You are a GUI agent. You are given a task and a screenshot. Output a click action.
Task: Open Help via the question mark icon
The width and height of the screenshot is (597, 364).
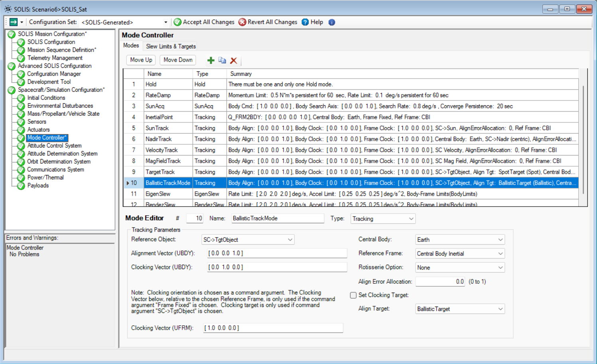305,22
